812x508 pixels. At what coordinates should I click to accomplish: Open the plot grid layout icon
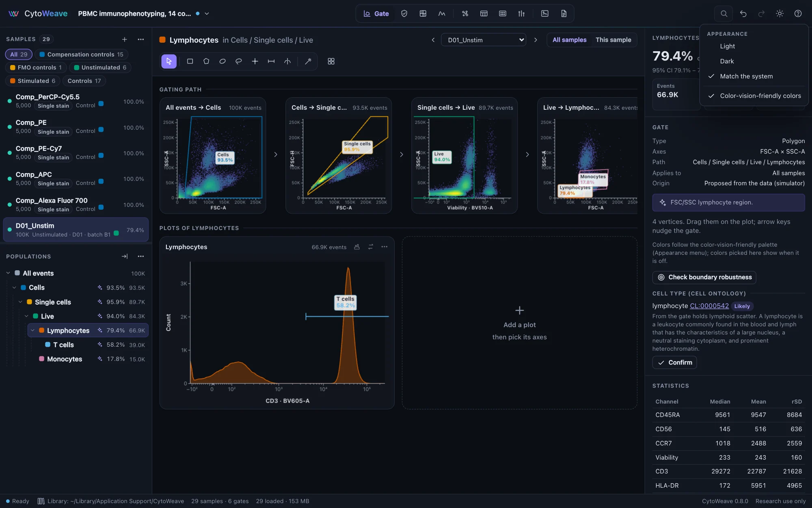click(x=331, y=61)
